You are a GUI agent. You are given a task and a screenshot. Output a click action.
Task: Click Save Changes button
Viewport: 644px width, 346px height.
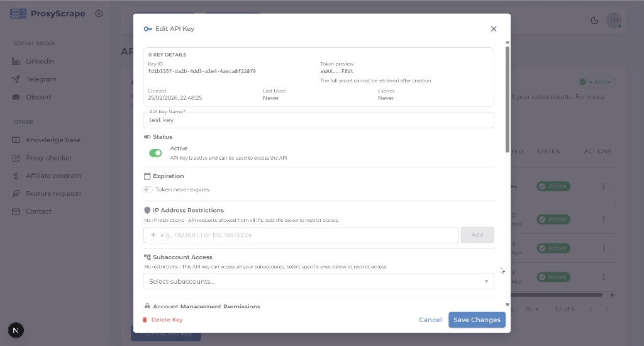tap(477, 320)
